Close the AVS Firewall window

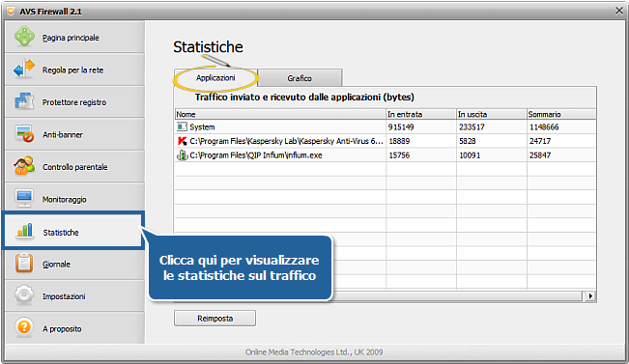tap(619, 11)
